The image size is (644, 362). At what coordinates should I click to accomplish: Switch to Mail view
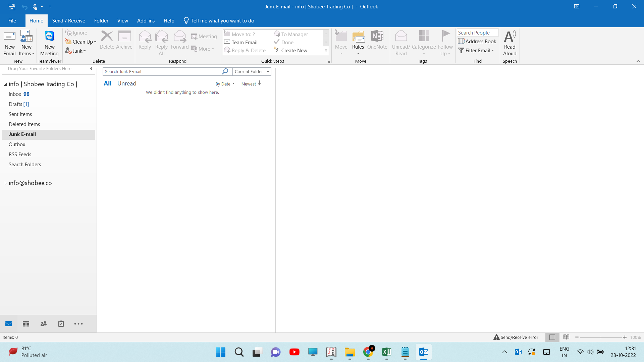coord(9,324)
